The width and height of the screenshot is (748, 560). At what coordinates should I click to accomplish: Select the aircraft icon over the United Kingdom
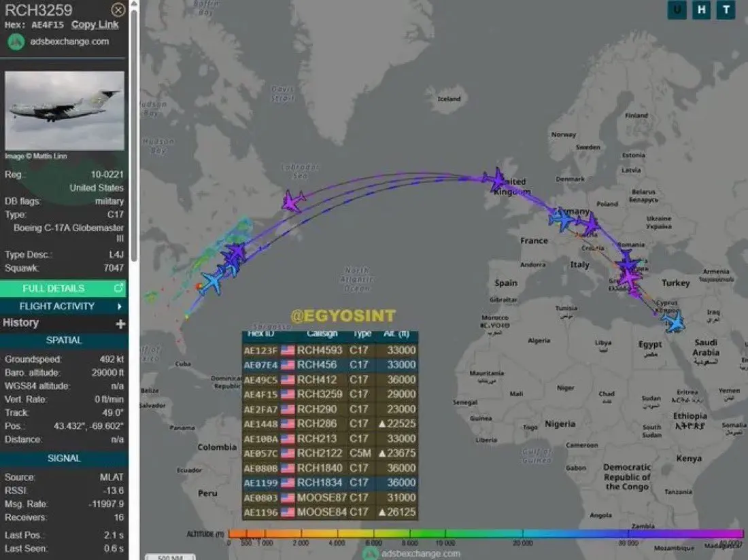coord(496,180)
